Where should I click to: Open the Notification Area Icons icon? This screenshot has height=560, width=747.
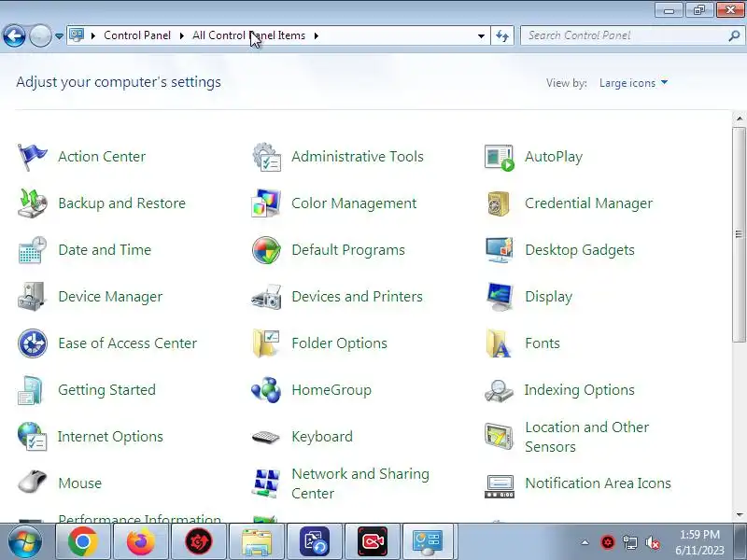coord(500,486)
